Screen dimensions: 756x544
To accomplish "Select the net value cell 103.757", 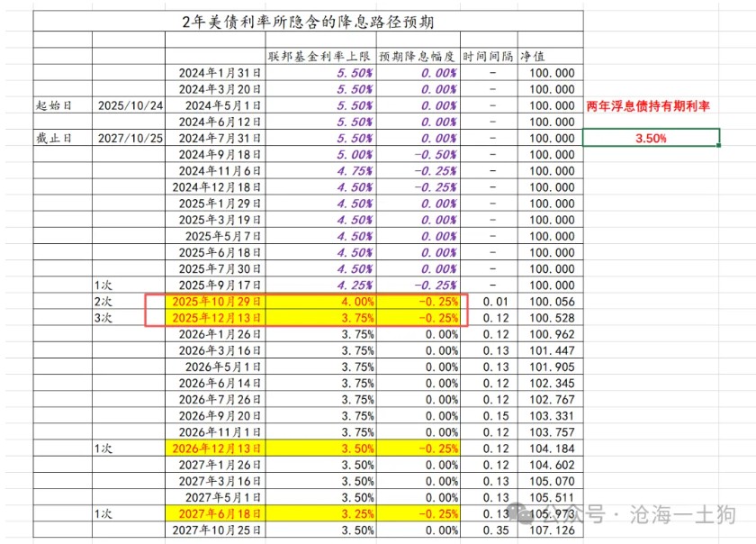I will coord(550,432).
